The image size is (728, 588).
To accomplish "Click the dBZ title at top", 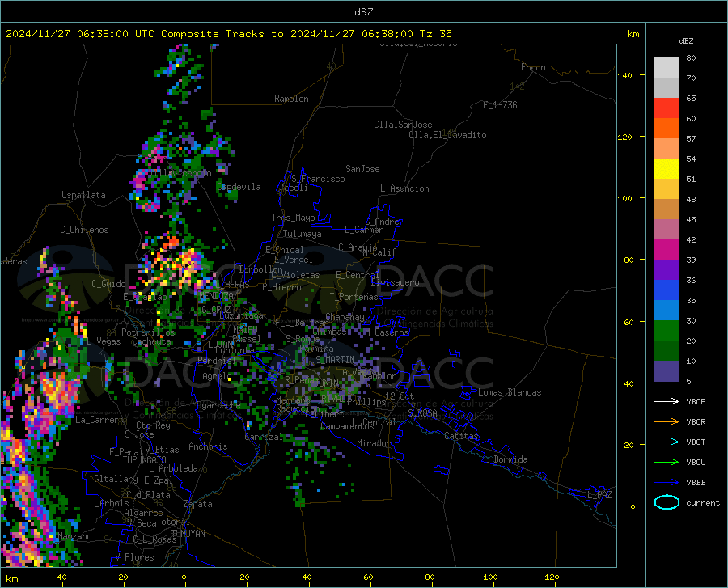I will pos(363,12).
